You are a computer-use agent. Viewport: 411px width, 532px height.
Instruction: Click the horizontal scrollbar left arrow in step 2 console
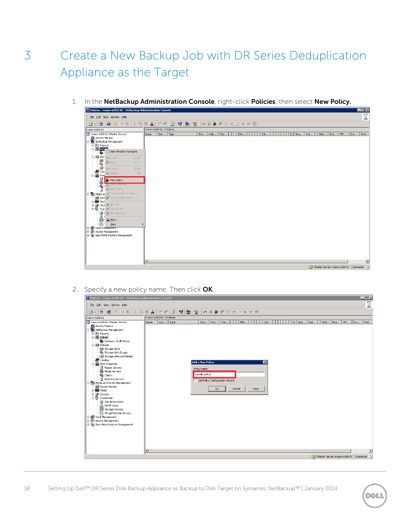tap(147, 451)
